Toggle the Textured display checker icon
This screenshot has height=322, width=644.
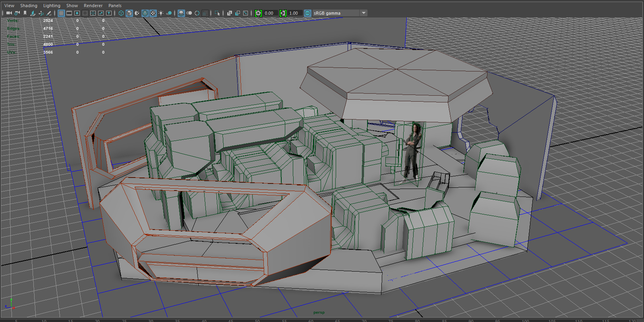[x=153, y=13]
